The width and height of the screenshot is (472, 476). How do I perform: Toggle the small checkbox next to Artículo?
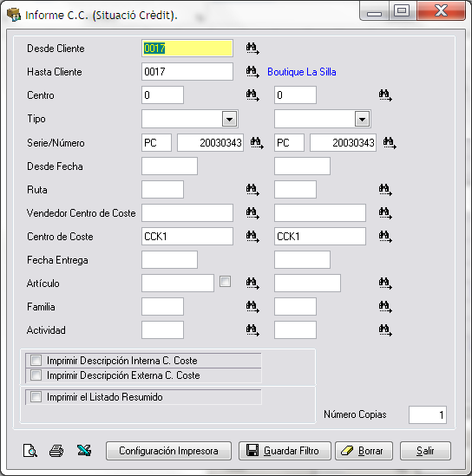click(x=225, y=282)
